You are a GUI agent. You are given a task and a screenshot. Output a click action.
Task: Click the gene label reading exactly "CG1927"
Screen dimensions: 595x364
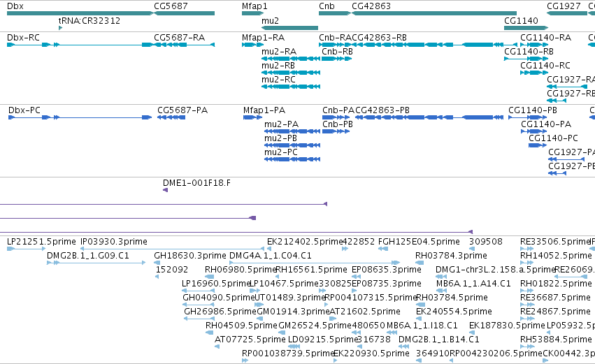click(564, 6)
